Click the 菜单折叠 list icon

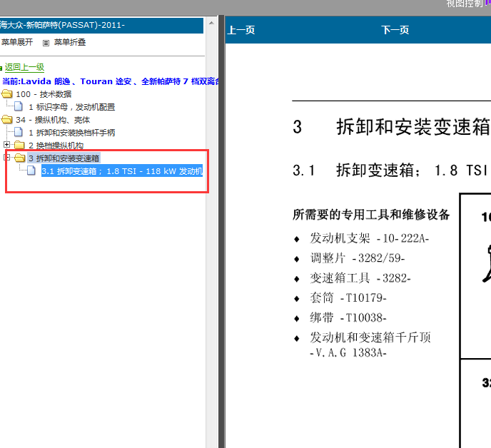point(46,43)
